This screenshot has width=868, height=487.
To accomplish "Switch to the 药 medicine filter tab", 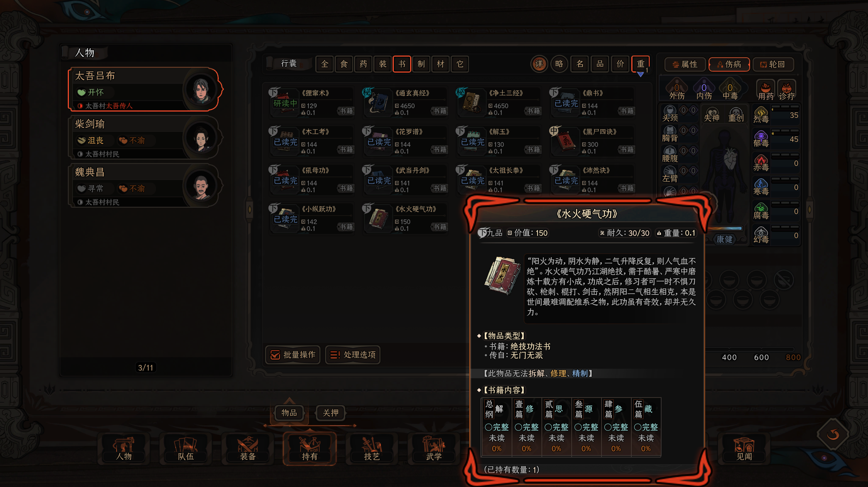I will (x=363, y=64).
